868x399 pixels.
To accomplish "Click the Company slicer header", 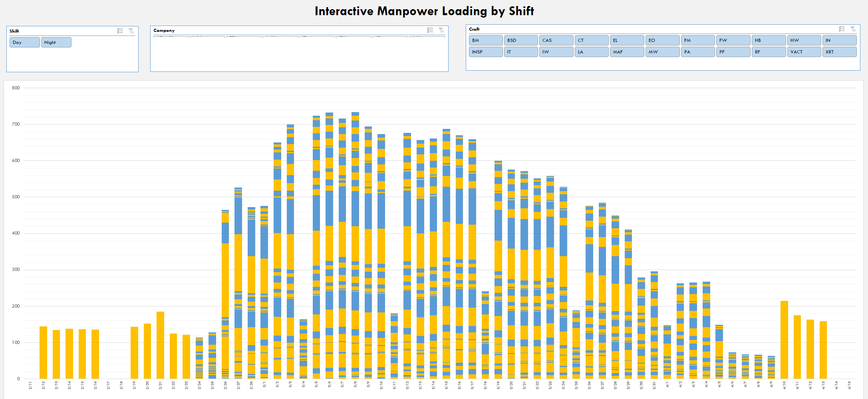I will (x=164, y=30).
